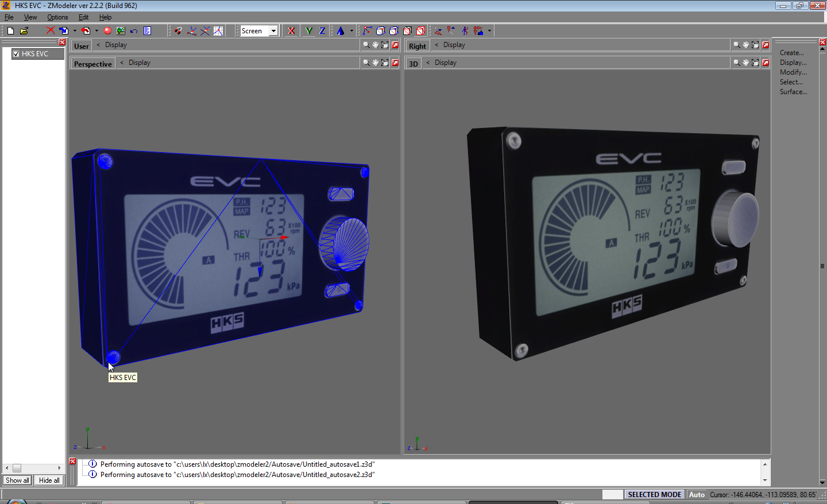Click the New file icon

(x=10, y=31)
